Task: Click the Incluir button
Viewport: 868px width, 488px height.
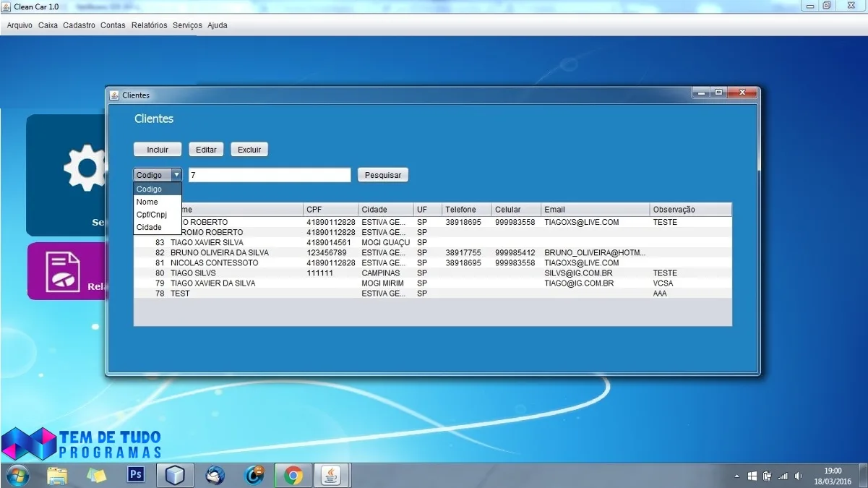Action: coord(158,150)
